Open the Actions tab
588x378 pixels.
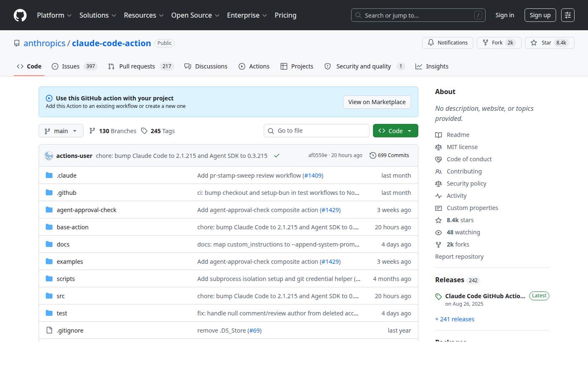254,66
